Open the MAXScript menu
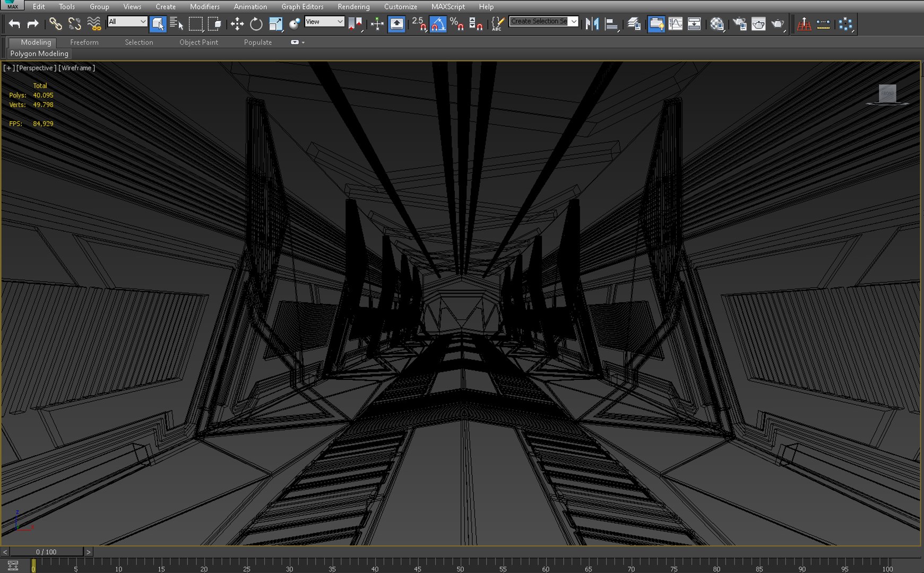 coord(448,6)
